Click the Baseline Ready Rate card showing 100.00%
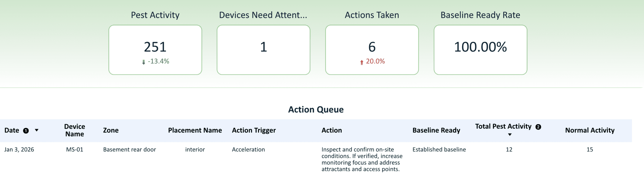 point(480,49)
